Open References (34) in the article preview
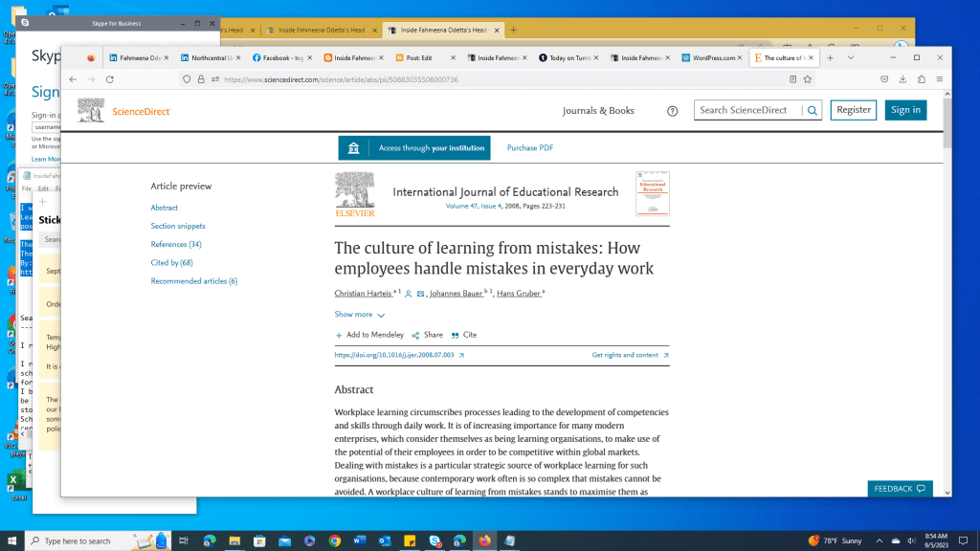This screenshot has height=551, width=980. [x=175, y=244]
